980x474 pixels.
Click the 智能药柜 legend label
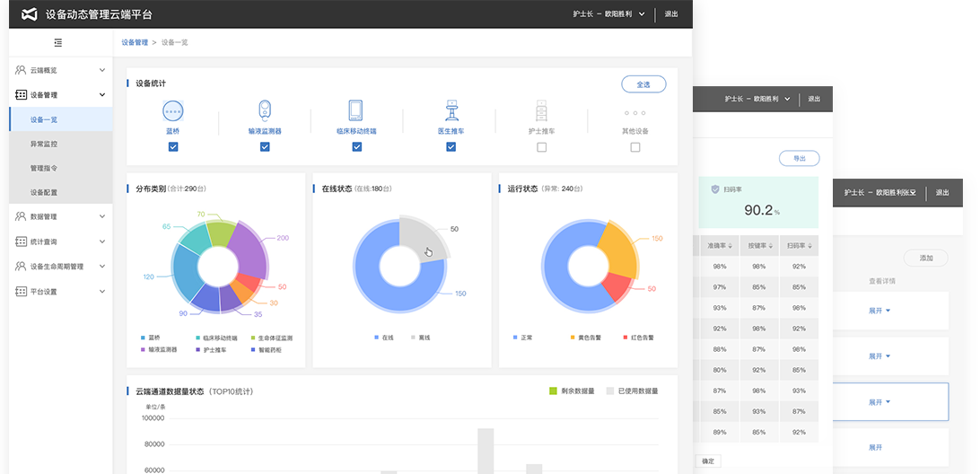pyautogui.click(x=270, y=350)
